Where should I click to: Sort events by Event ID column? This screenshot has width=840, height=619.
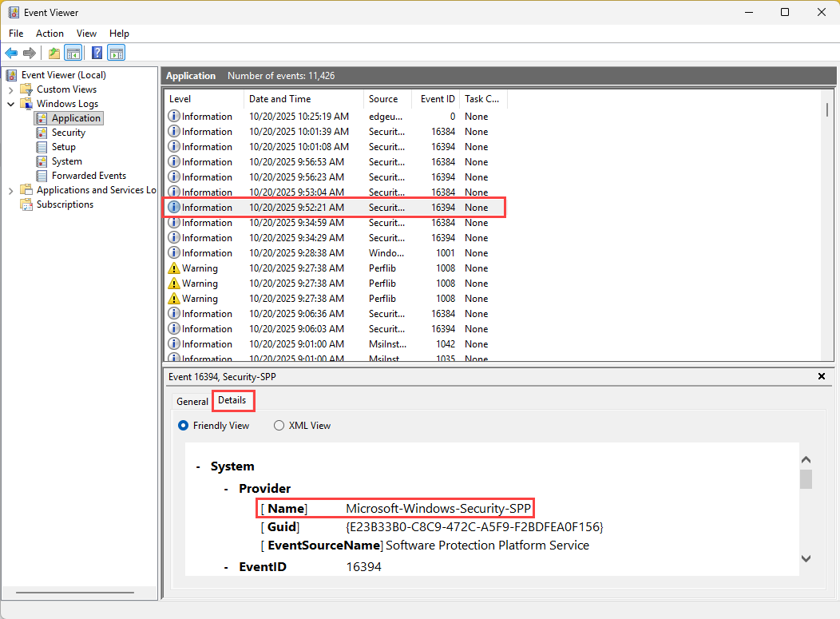click(438, 99)
